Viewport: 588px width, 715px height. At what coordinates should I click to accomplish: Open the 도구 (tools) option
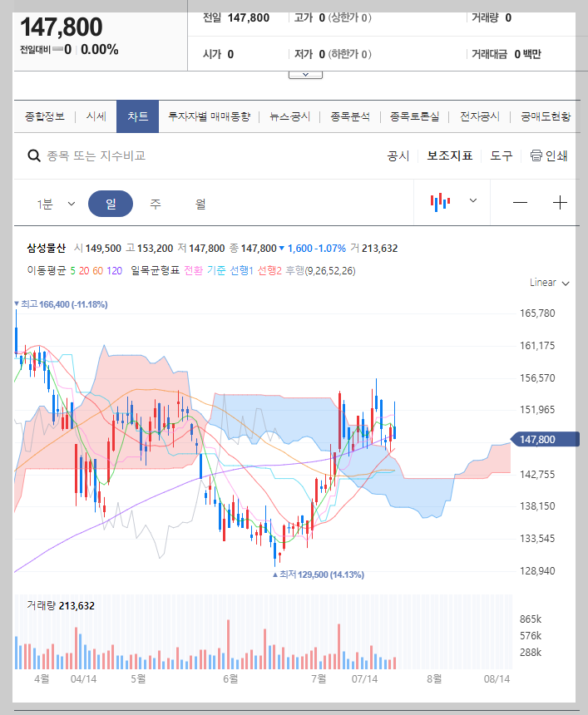point(502,156)
